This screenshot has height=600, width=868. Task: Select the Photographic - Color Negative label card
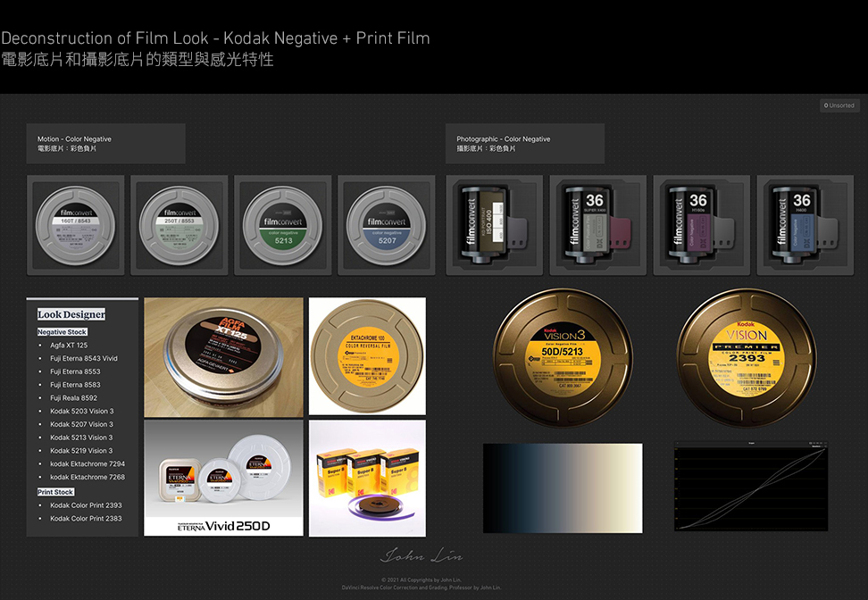(x=525, y=144)
